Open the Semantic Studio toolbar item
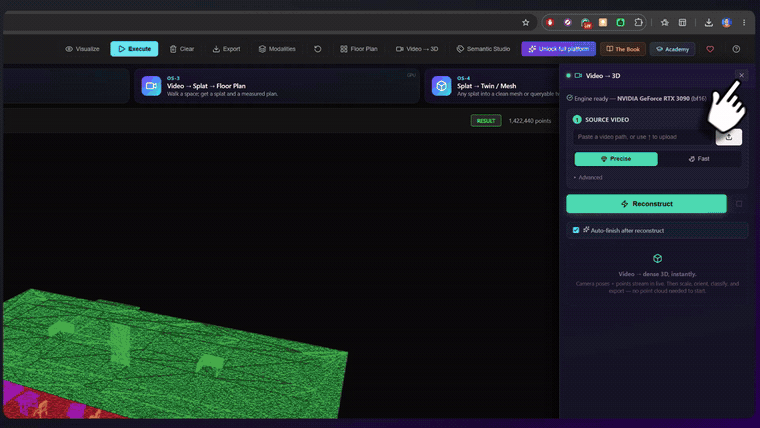 click(483, 49)
